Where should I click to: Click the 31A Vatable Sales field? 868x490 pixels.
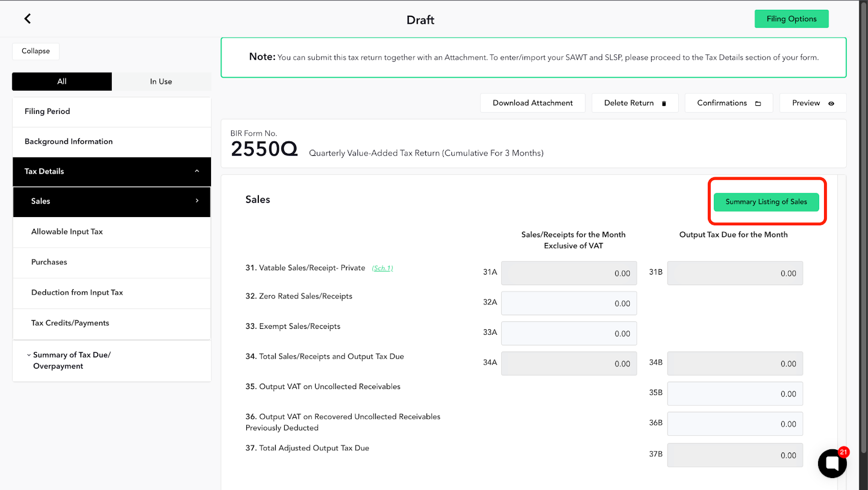point(569,273)
